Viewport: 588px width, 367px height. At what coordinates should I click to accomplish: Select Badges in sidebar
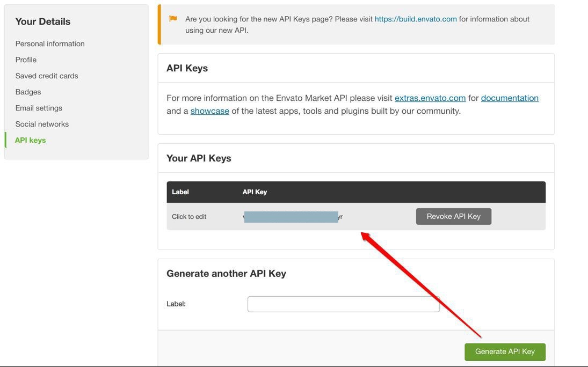(x=28, y=92)
